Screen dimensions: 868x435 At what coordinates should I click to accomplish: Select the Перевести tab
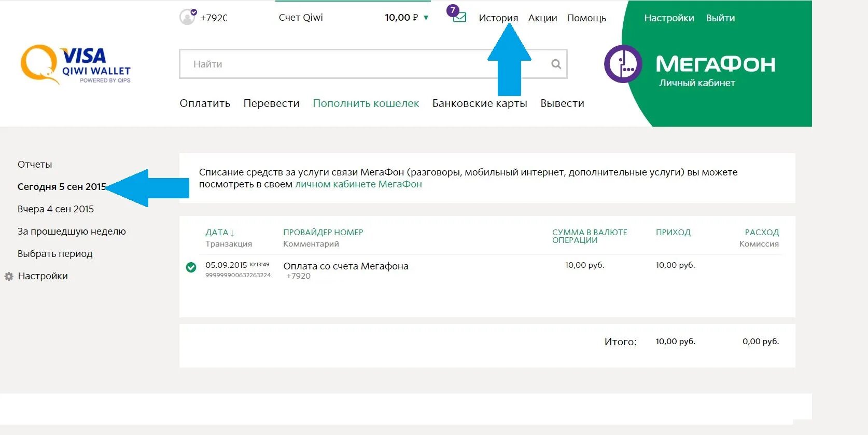271,103
